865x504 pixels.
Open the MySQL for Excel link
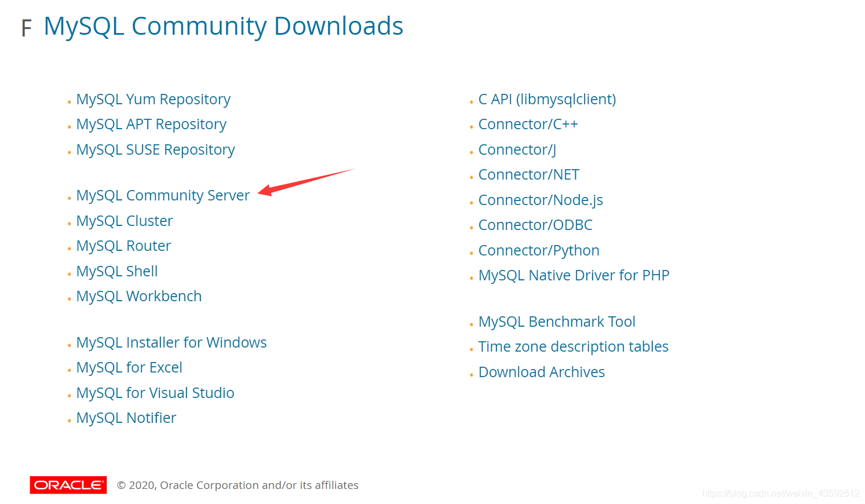[x=129, y=368]
